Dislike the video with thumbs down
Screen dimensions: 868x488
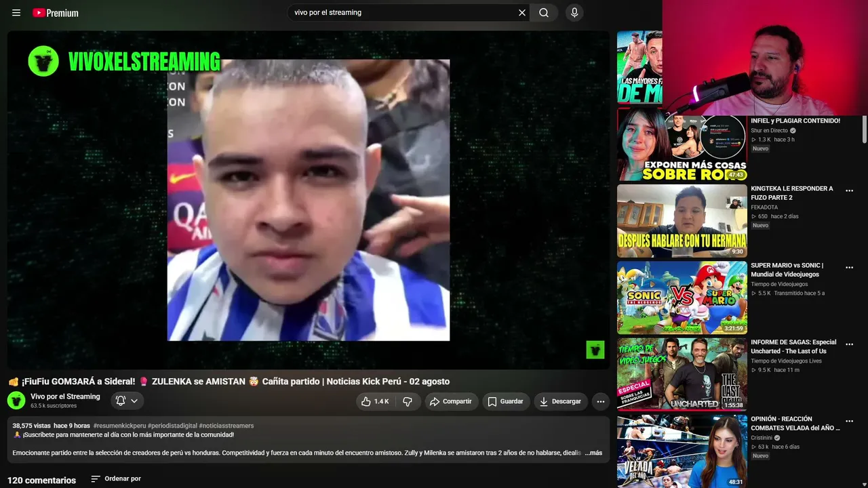coord(408,401)
